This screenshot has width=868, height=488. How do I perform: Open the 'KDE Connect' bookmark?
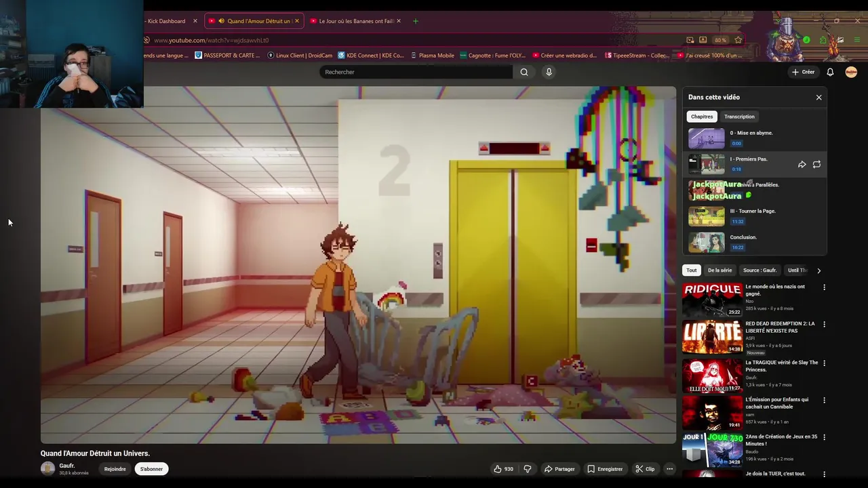click(x=370, y=56)
